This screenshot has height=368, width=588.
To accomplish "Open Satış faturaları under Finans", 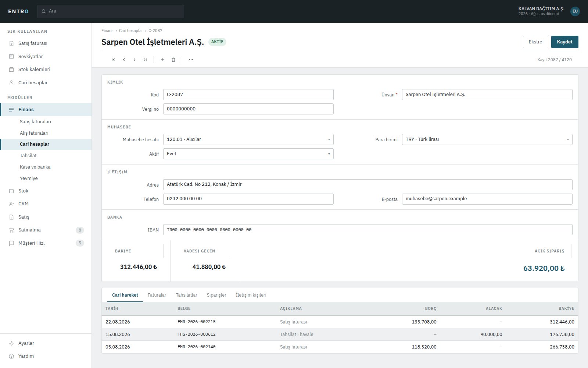I will click(x=46, y=122).
